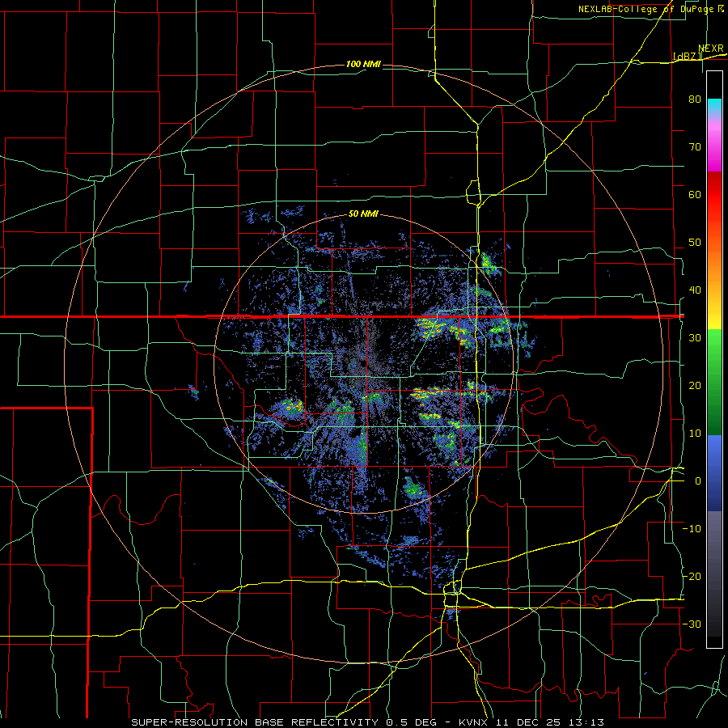728x728 pixels.
Task: Select the 10 value on the dBZ scale
Action: coord(695,434)
